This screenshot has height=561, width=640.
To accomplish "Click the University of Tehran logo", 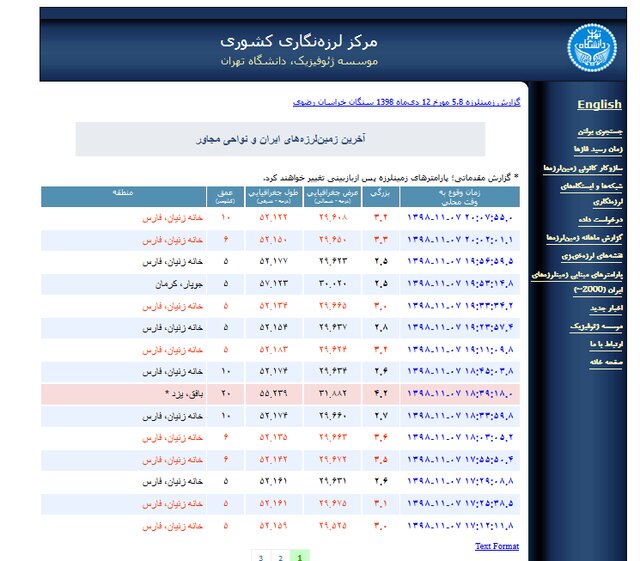I will 592,42.
